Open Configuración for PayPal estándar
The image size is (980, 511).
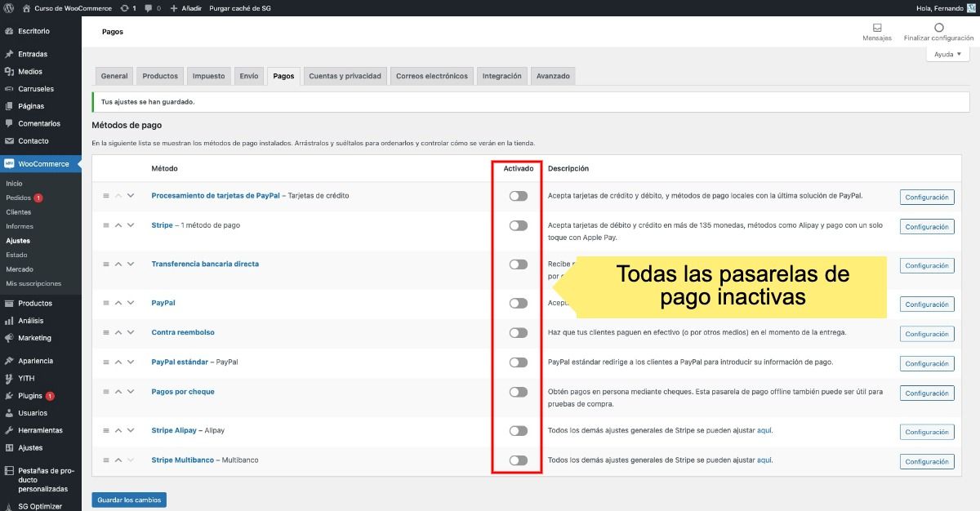[x=926, y=363]
